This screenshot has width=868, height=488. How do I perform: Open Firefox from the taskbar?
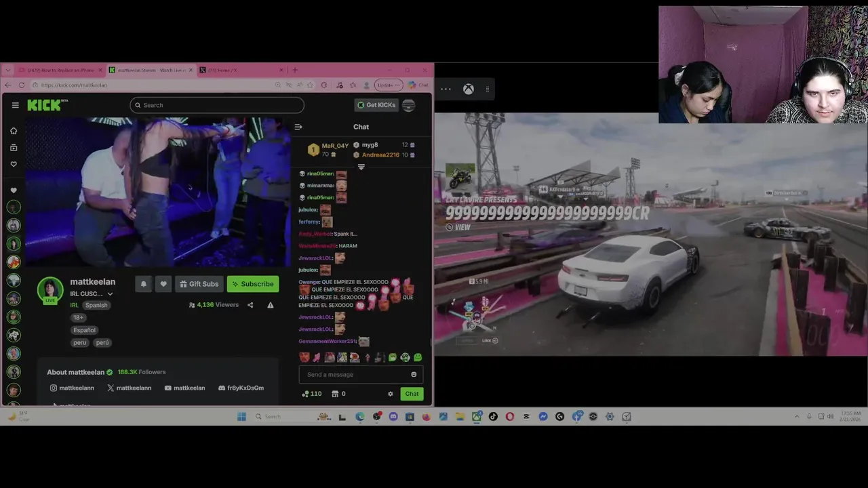coord(426,416)
